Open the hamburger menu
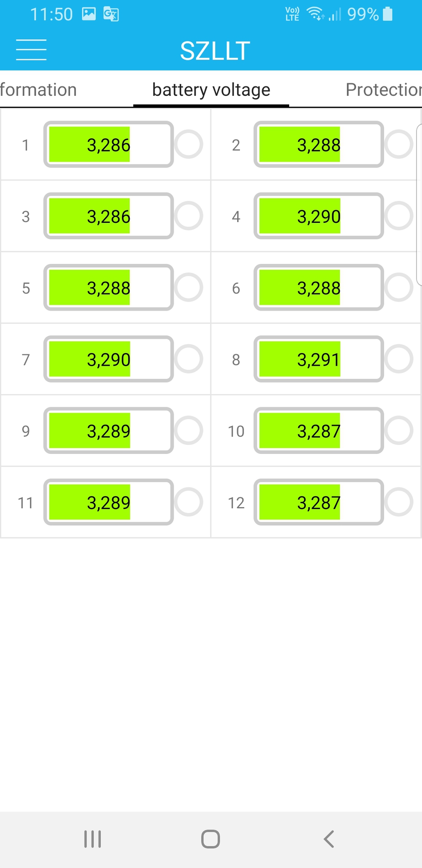The height and width of the screenshot is (868, 422). coord(31,50)
